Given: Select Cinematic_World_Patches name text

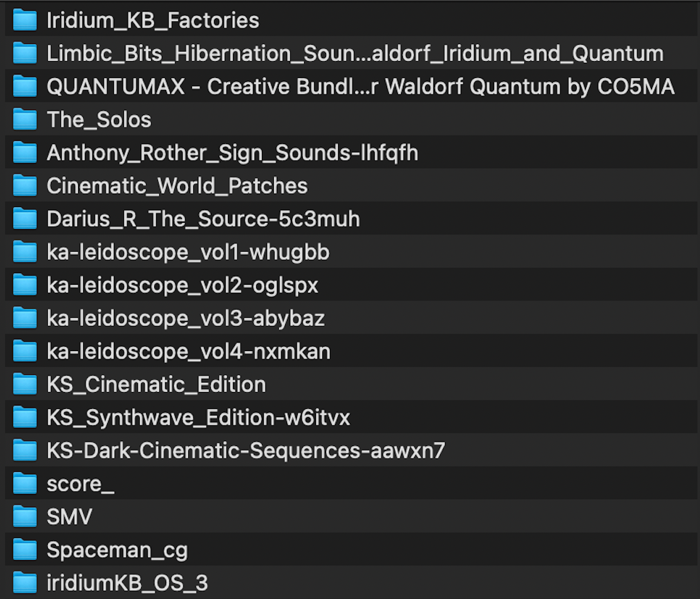Looking at the screenshot, I should [x=178, y=186].
